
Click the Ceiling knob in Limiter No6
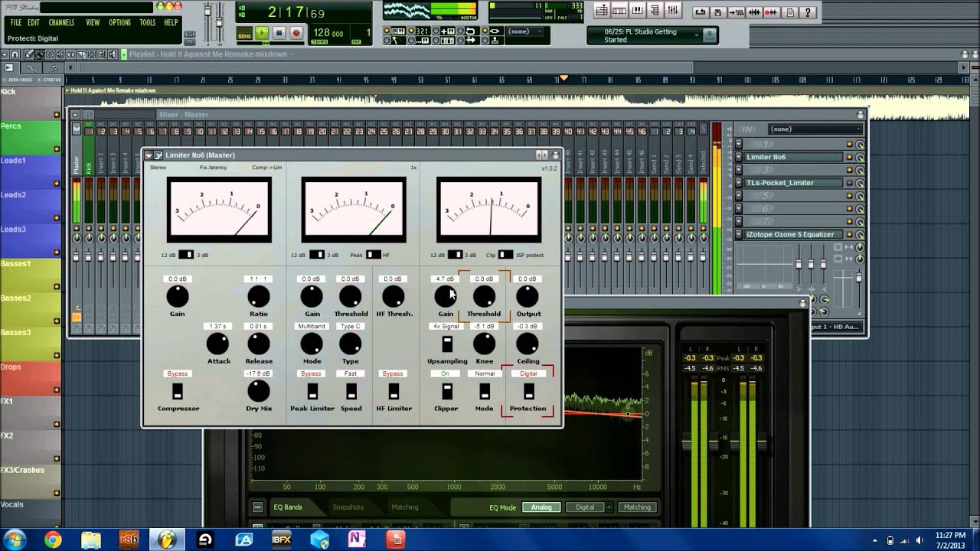point(528,344)
